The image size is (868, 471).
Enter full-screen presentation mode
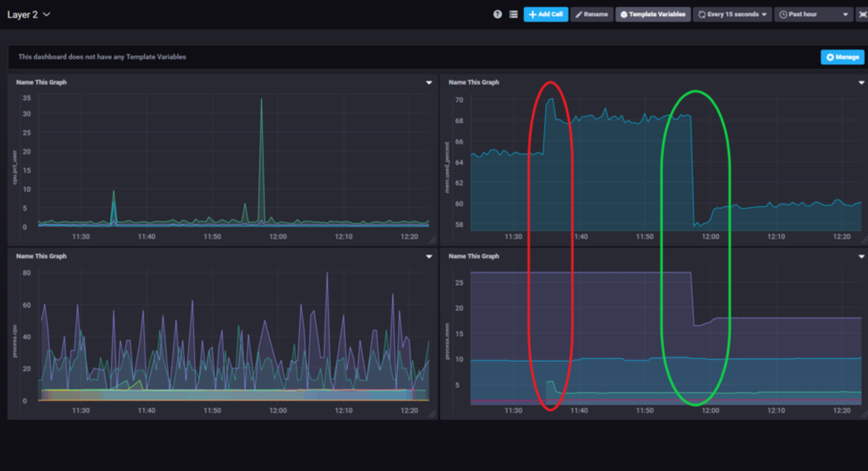pyautogui.click(x=862, y=14)
